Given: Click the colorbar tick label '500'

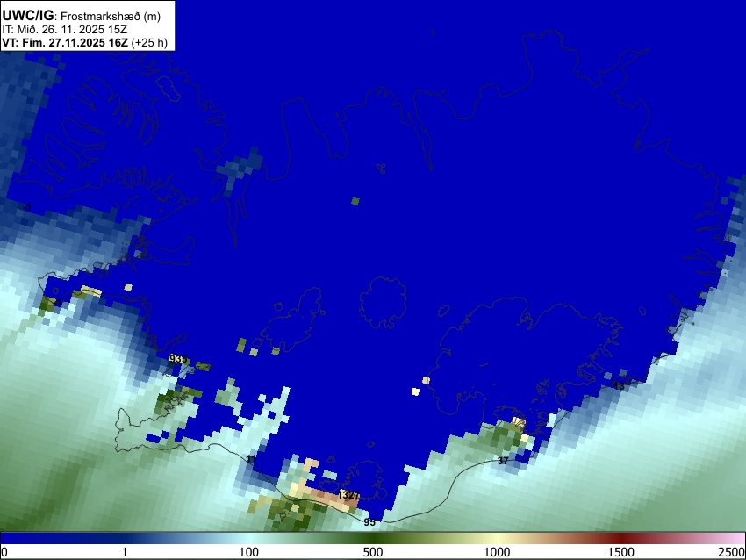Looking at the screenshot, I should pos(373,552).
